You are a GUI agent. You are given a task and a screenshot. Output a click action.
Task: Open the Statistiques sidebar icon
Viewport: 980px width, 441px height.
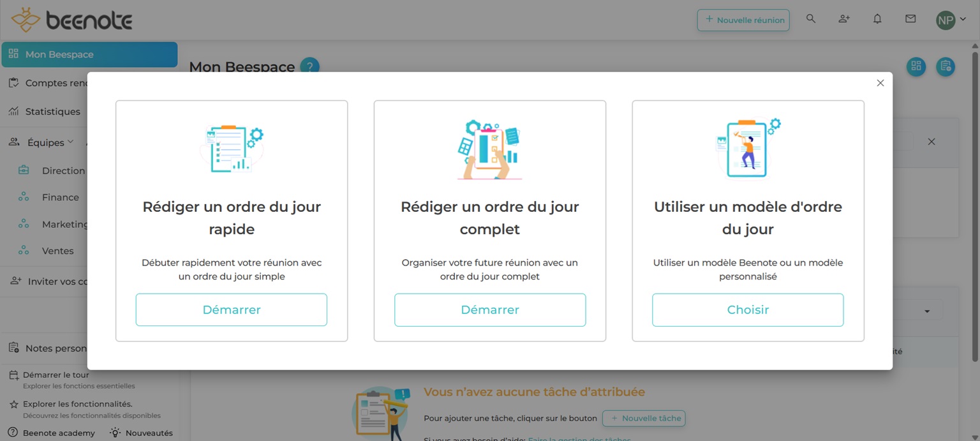pos(13,111)
